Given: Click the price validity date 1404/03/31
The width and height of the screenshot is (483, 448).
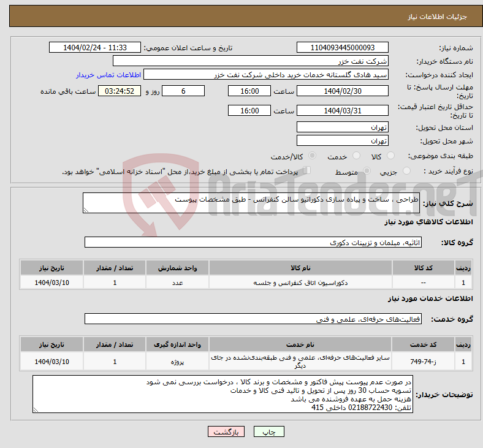Looking at the screenshot, I should (343, 110).
